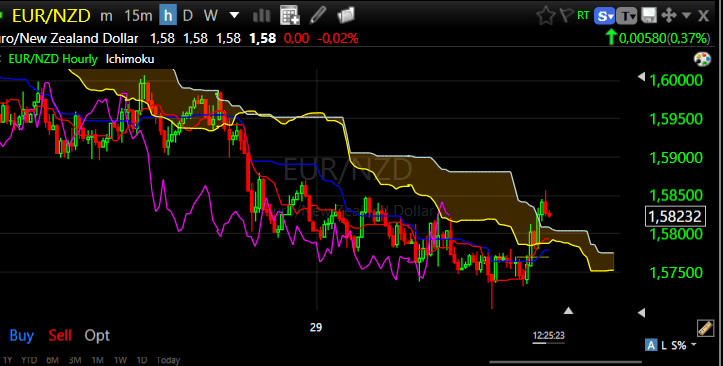The height and width of the screenshot is (366, 723).
Task: Open the S% scale dropdown
Action: pyautogui.click(x=683, y=345)
